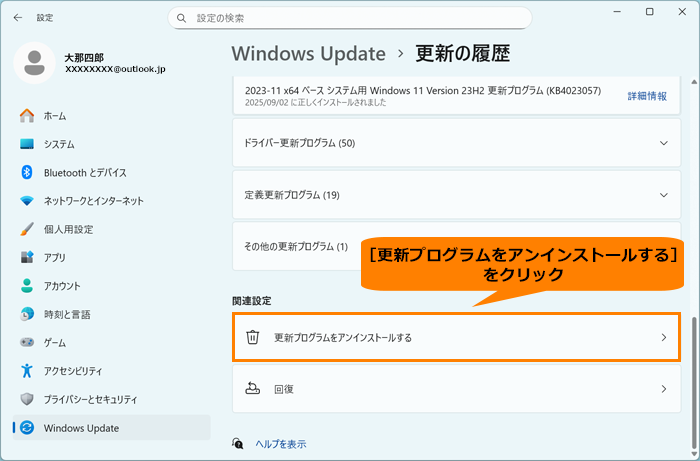Image resolution: width=700 pixels, height=461 pixels.
Task: Select 個人用設定 brush icon
Action: (27, 229)
